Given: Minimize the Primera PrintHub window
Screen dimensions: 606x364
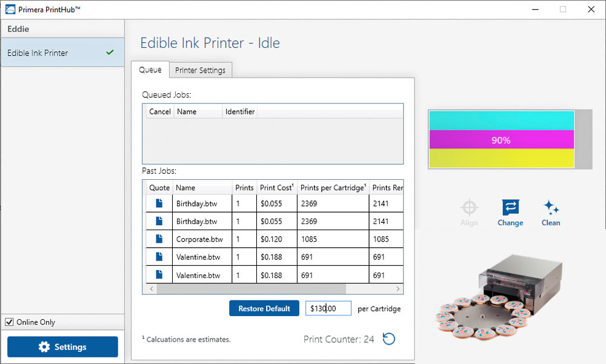Looking at the screenshot, I should click(x=535, y=9).
